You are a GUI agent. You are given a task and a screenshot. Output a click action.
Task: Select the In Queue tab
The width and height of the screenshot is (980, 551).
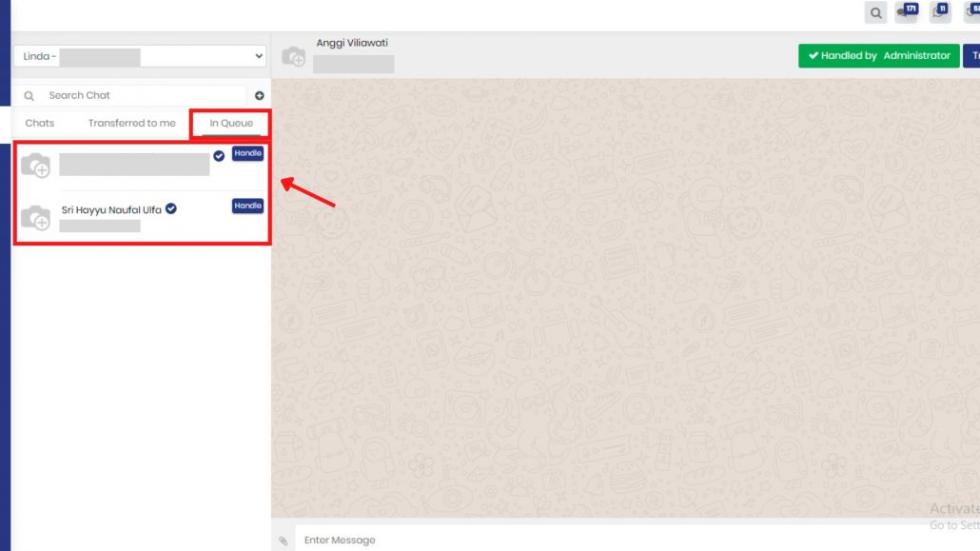[x=231, y=123]
